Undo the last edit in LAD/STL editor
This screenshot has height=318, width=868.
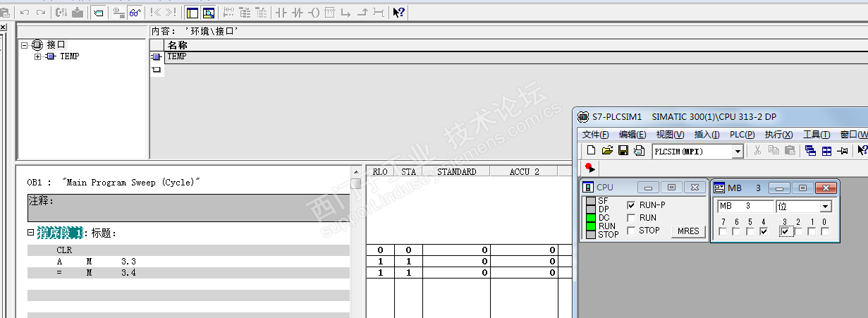tap(25, 12)
